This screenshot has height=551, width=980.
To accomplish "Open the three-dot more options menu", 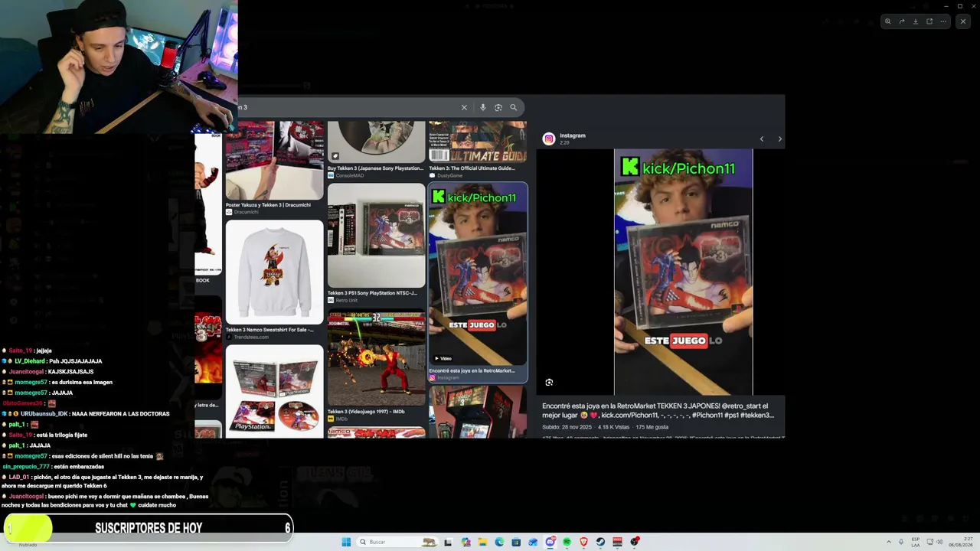I will tap(943, 21).
